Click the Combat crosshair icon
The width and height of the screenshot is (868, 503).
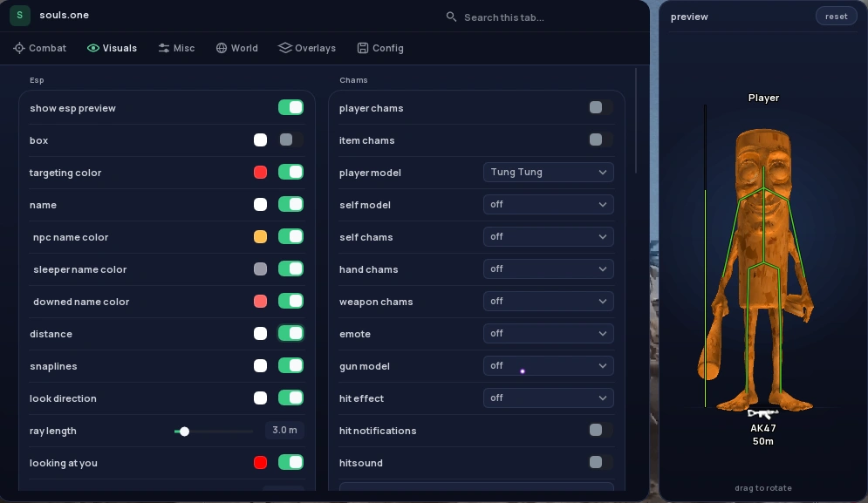19,48
